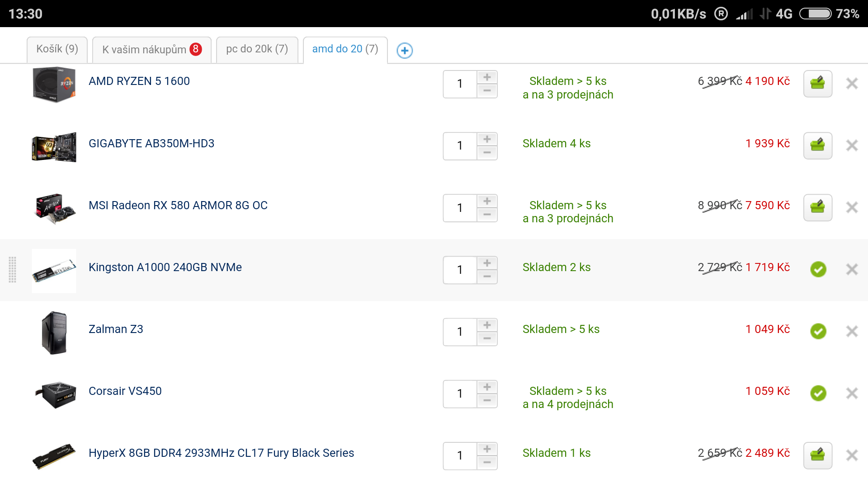Increase quantity of Corsair VS450
This screenshot has height=488, width=868.
(x=487, y=387)
